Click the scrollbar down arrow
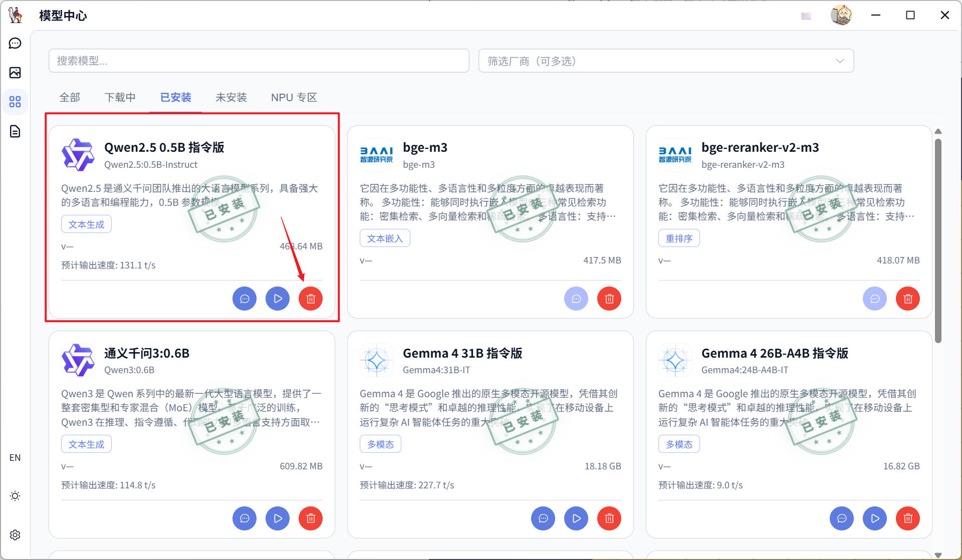 [x=938, y=554]
